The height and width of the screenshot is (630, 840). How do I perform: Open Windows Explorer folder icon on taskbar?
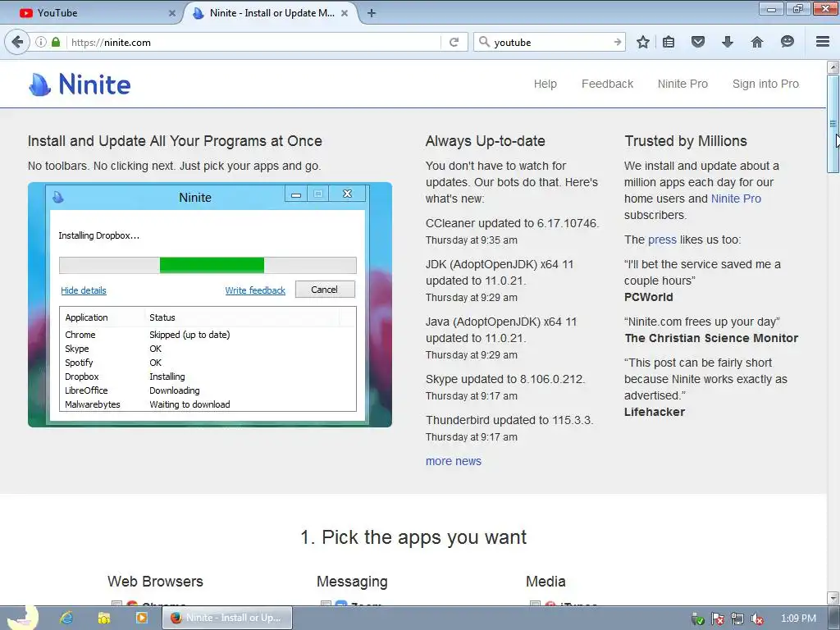(x=104, y=618)
